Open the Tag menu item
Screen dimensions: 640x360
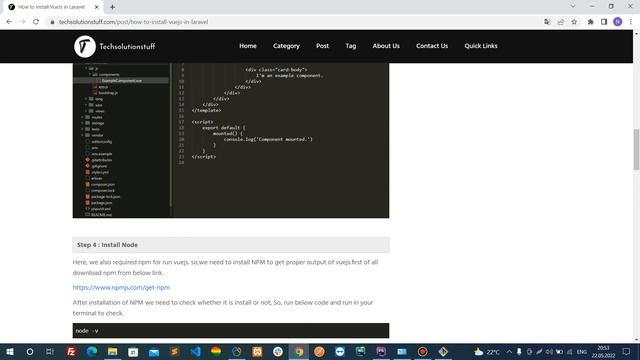pyautogui.click(x=351, y=46)
